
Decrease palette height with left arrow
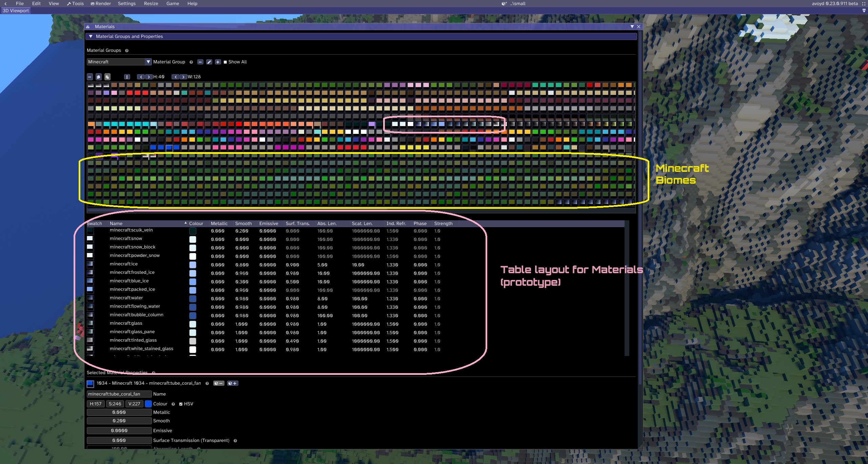click(141, 77)
